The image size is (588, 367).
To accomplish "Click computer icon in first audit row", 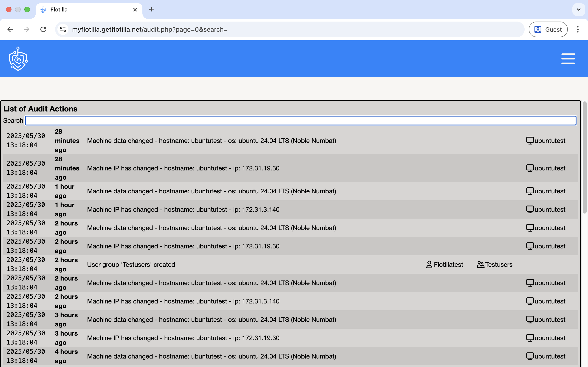I will click(x=530, y=141).
